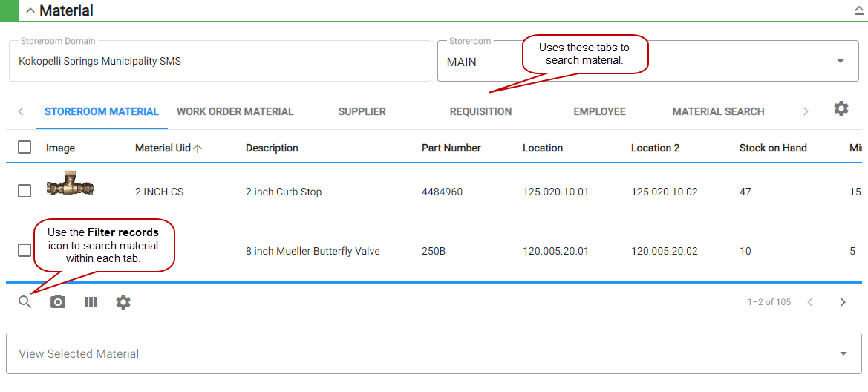Click the Filter records magnifier icon

pyautogui.click(x=25, y=302)
